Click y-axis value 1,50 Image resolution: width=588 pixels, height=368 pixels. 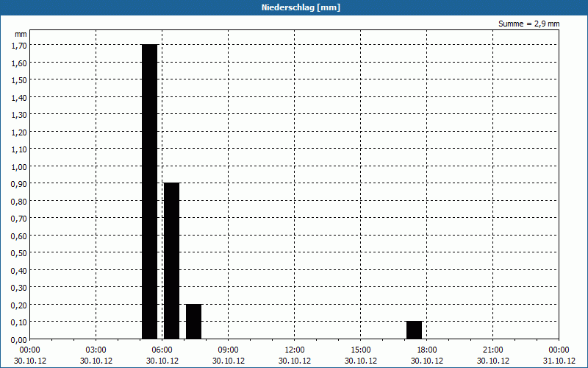[x=19, y=80]
